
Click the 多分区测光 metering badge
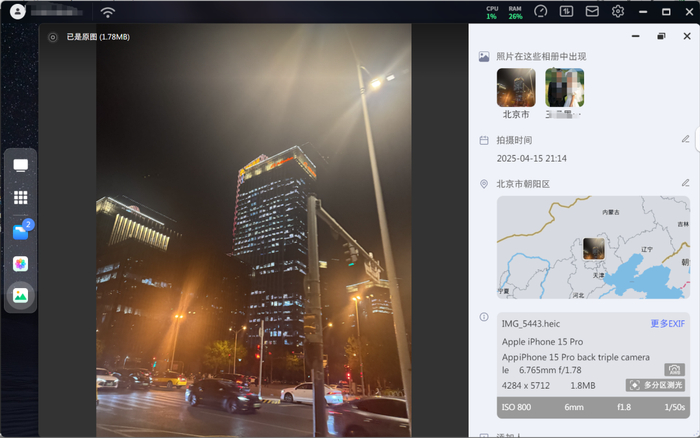(655, 385)
